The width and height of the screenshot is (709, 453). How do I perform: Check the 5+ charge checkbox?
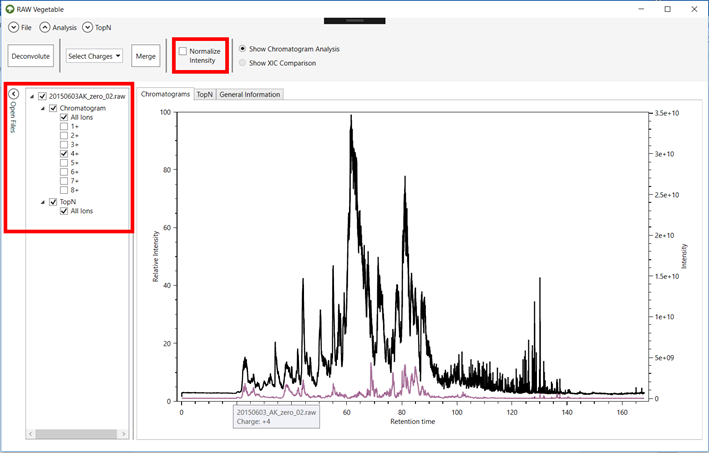coord(64,163)
